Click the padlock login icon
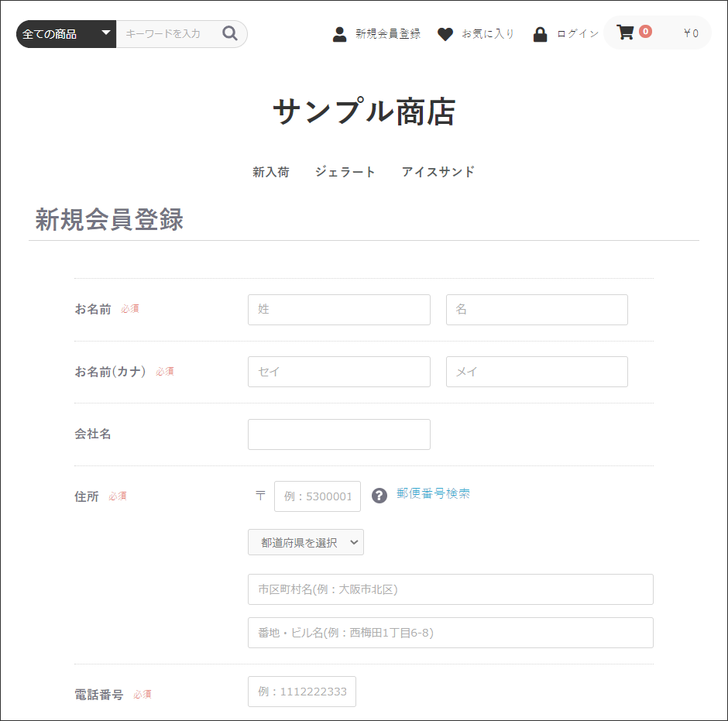 coord(541,34)
